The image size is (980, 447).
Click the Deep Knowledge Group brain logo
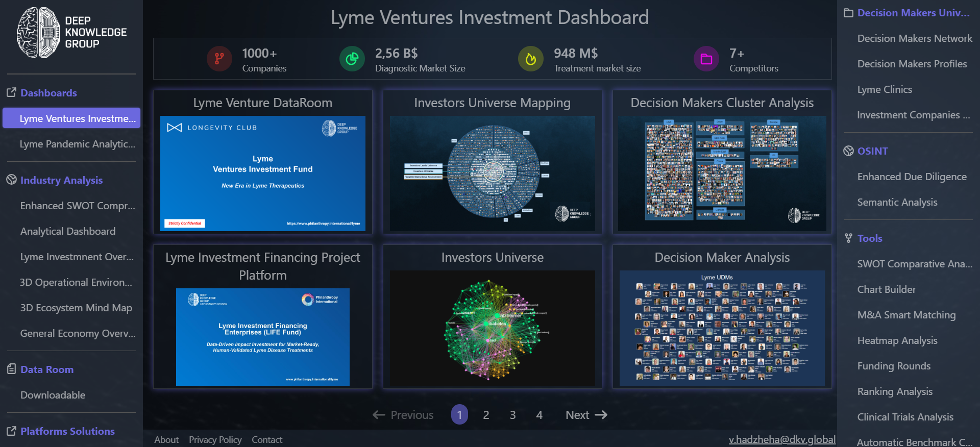[x=38, y=33]
